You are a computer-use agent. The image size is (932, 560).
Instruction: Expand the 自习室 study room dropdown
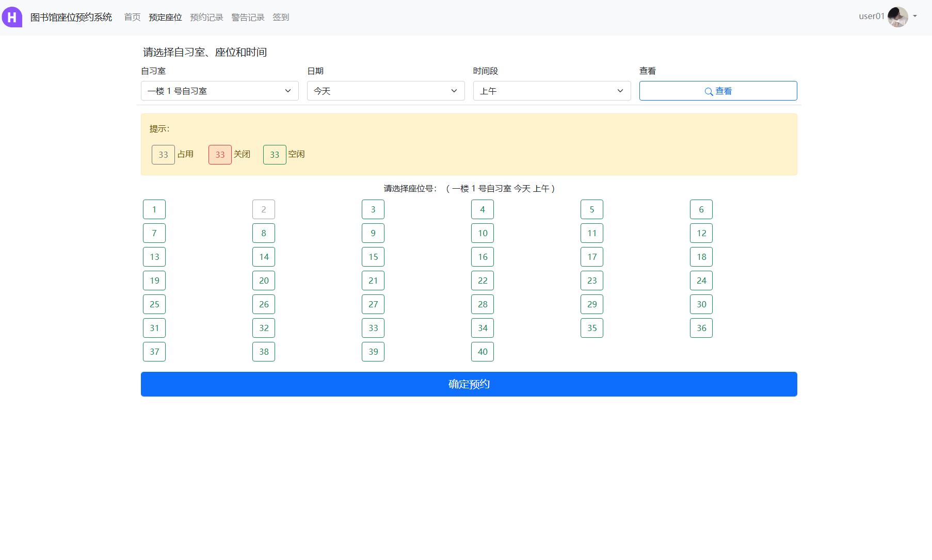pos(219,91)
